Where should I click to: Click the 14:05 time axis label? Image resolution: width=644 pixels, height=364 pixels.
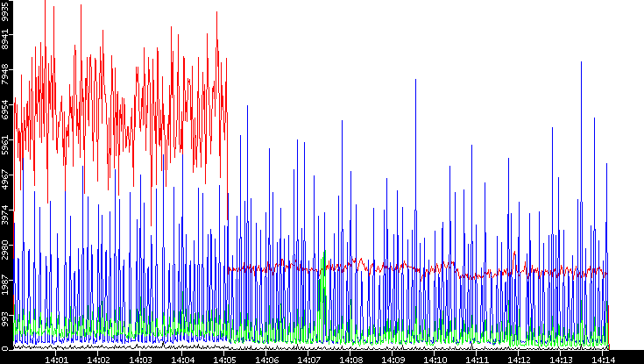coord(224,360)
